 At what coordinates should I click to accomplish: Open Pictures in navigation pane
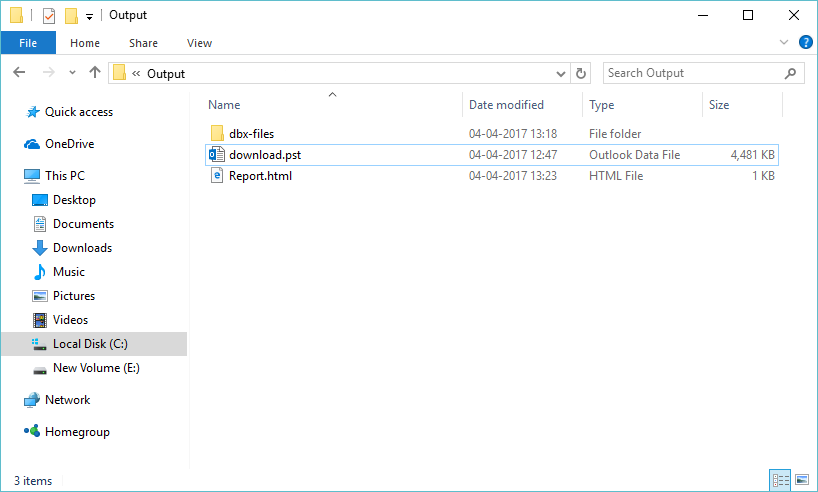74,296
